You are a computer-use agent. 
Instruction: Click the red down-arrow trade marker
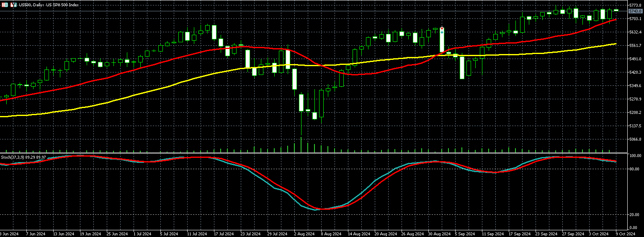(442, 28)
